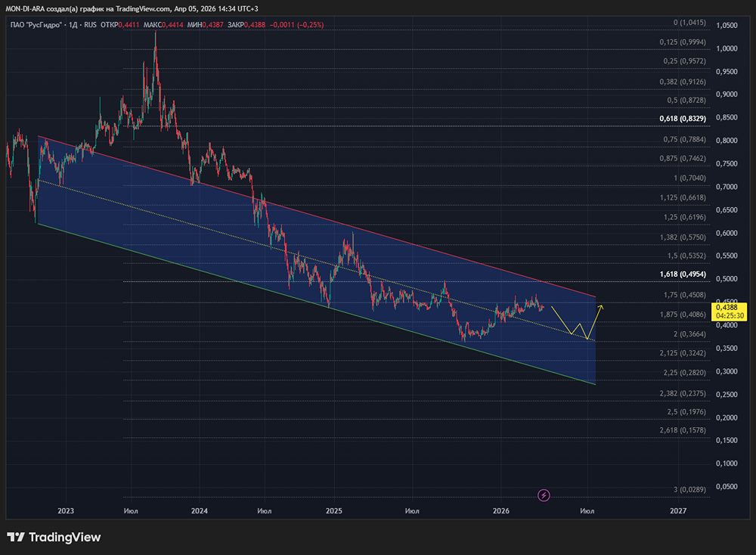
Task: Click the purple lightning bolt event icon
Action: pyautogui.click(x=544, y=495)
